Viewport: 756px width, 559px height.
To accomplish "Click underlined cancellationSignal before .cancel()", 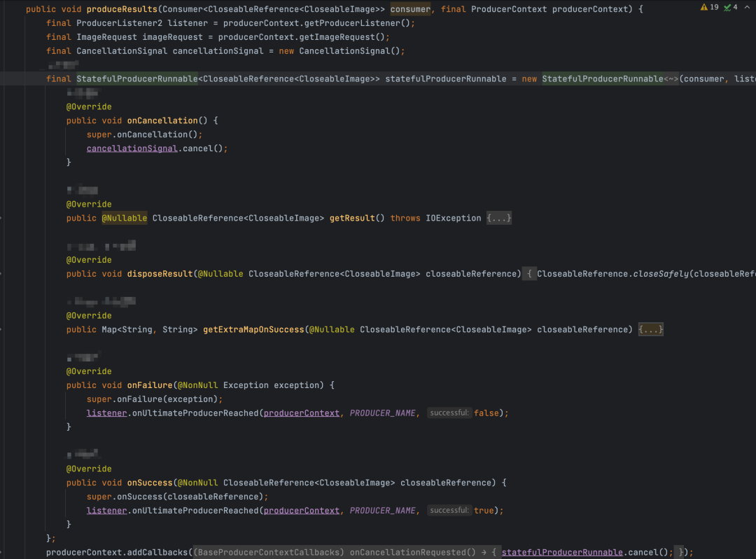I will 132,149.
